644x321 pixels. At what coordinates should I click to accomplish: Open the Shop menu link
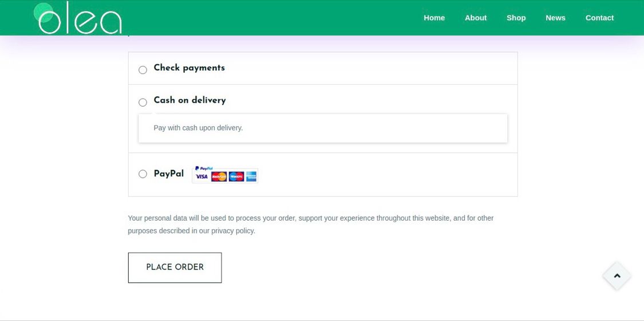click(x=516, y=18)
